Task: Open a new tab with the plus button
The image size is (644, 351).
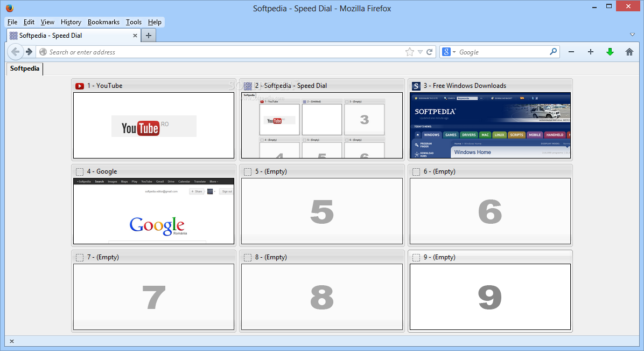Action: click(148, 36)
